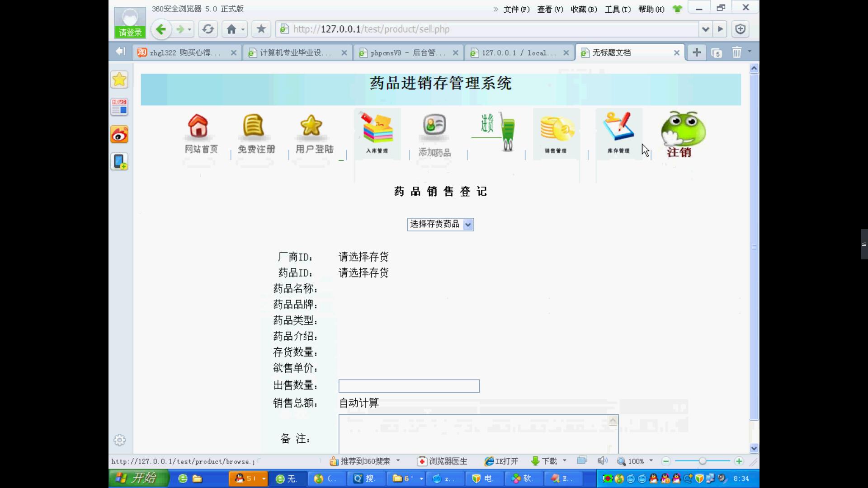
Task: Click the closed-tabs trash can icon
Action: [x=737, y=52]
